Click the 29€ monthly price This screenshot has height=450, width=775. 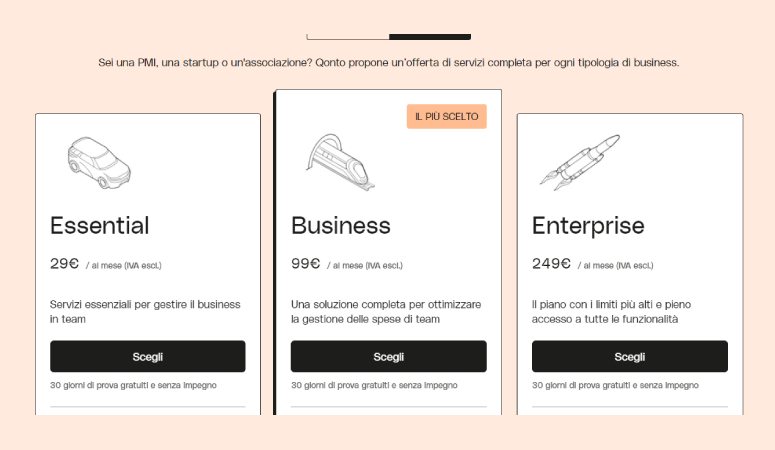pos(64,264)
